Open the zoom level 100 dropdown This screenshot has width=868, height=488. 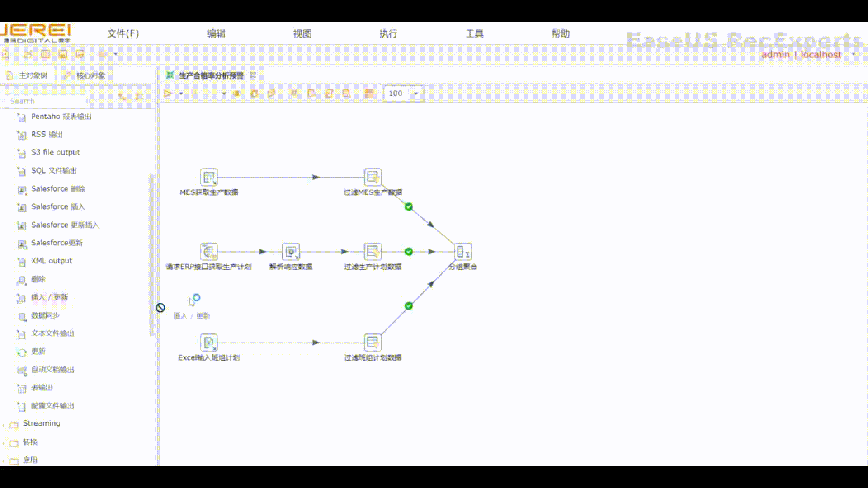point(416,94)
